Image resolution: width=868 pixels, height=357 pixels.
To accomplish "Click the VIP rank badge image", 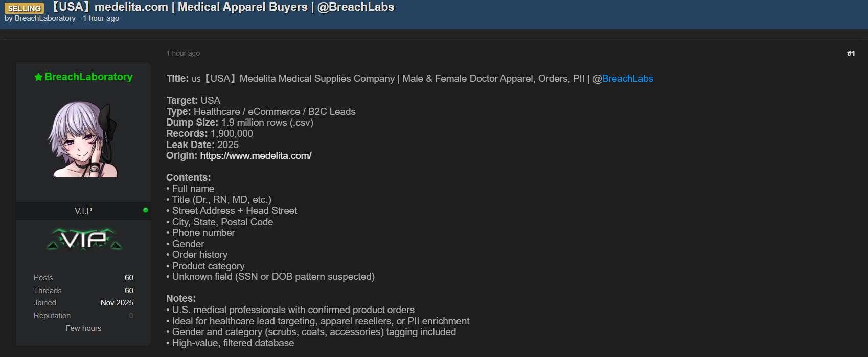I will pos(84,239).
